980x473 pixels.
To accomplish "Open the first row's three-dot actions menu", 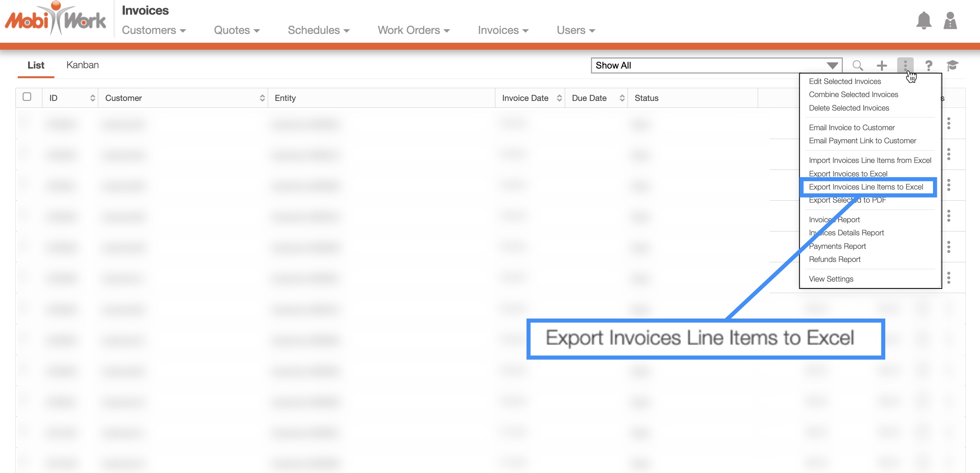I will click(949, 123).
